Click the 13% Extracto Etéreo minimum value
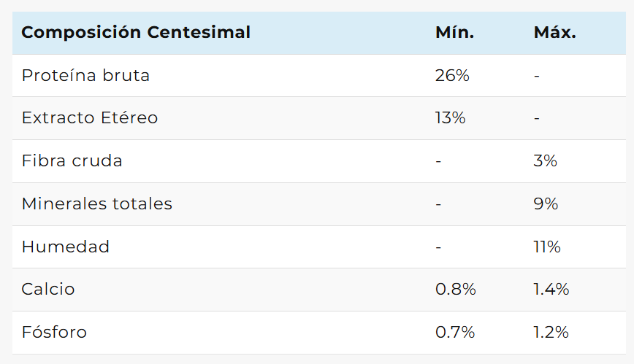 click(450, 117)
